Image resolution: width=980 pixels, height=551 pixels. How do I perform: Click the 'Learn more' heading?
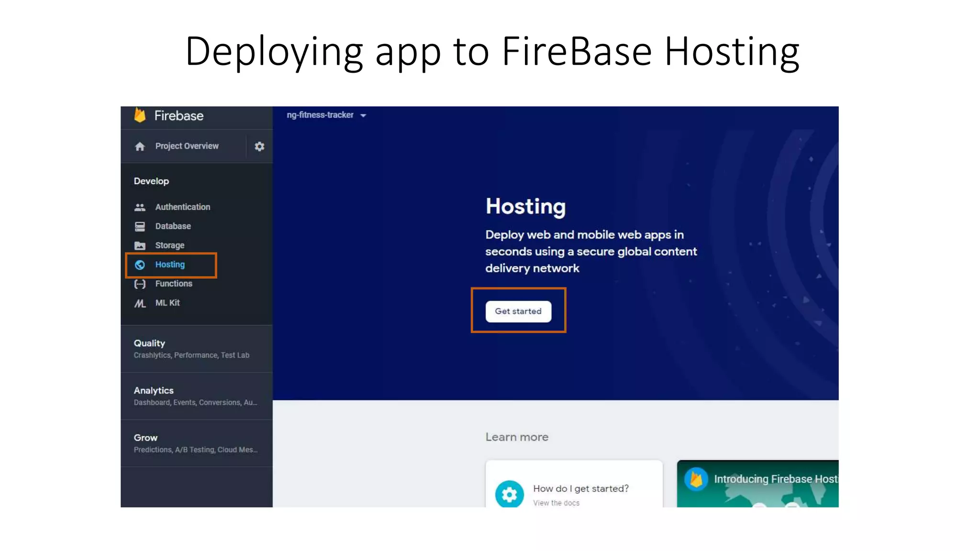coord(517,437)
